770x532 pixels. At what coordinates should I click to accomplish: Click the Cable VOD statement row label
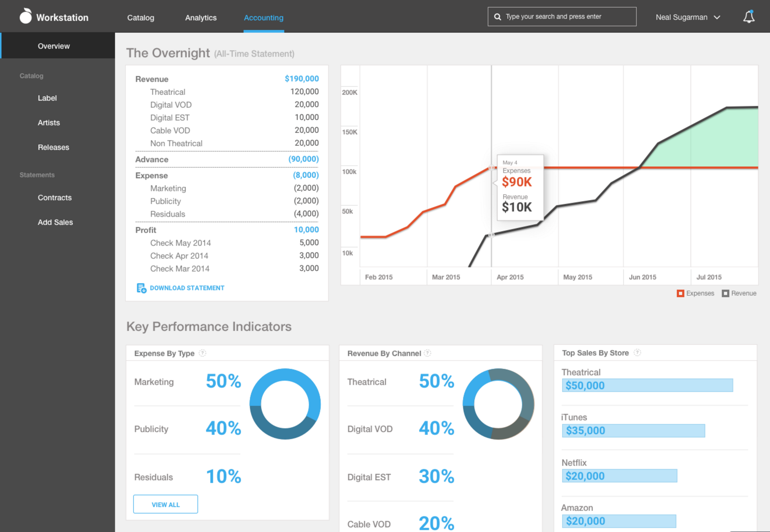(170, 131)
